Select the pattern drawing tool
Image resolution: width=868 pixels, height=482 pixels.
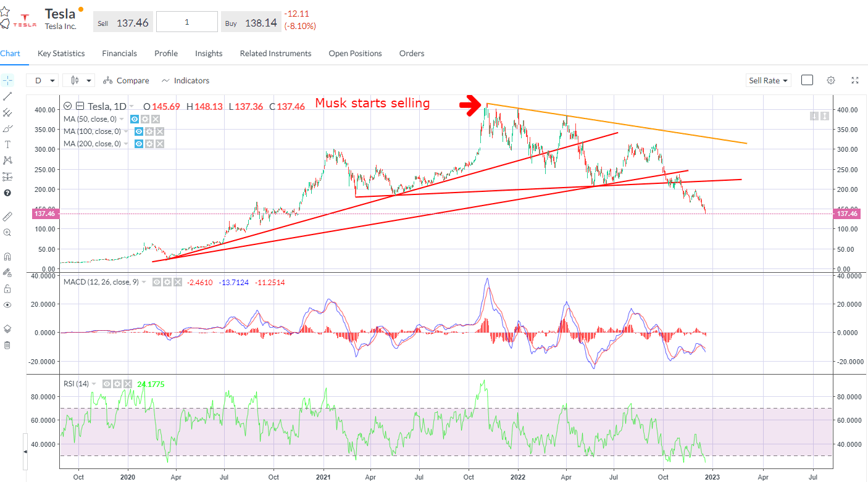pos(7,160)
